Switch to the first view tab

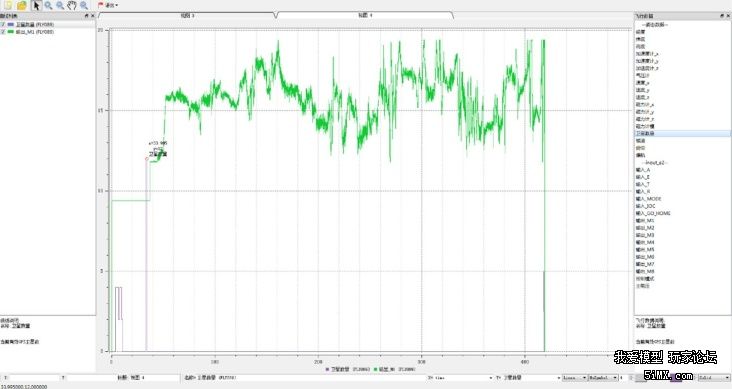pyautogui.click(x=187, y=15)
